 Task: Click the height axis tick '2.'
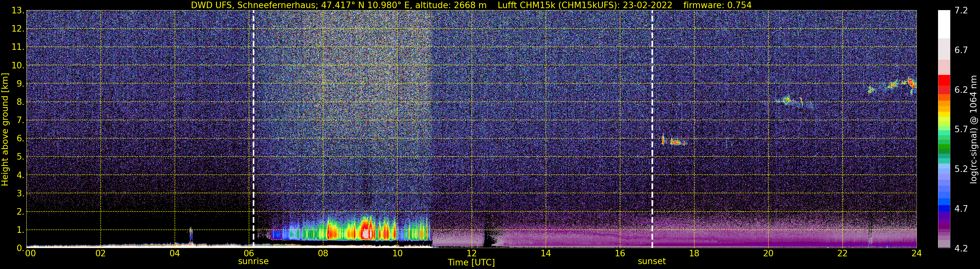(20, 212)
